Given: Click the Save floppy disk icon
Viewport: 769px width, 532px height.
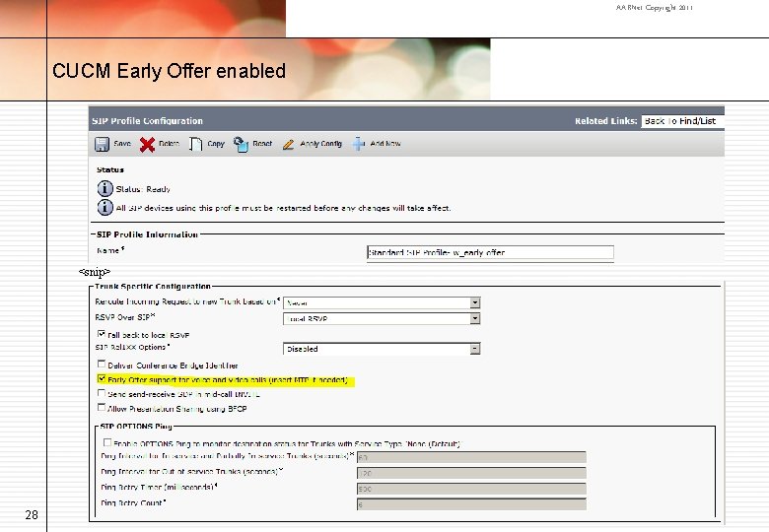Looking at the screenshot, I should tap(102, 144).
